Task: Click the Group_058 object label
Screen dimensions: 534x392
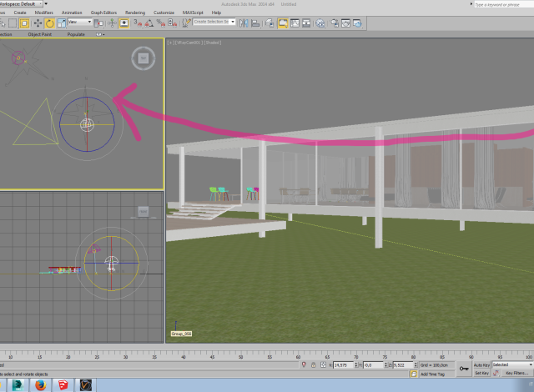Action: point(181,334)
